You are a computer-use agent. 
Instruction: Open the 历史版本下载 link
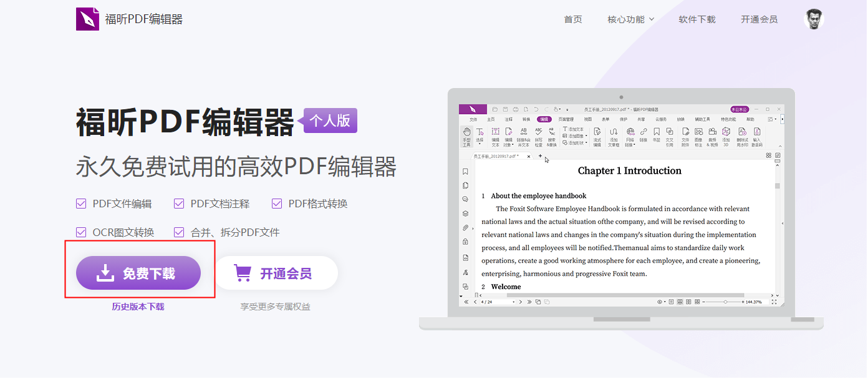point(138,306)
